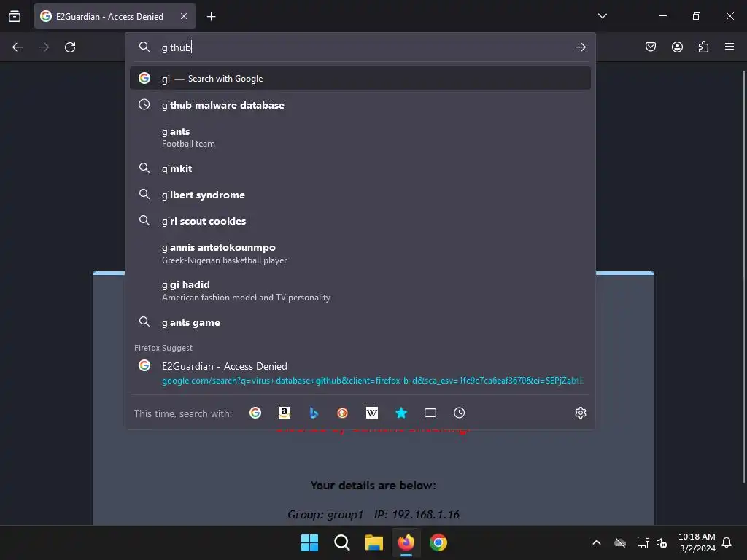Click the address bar containing 'github'
747x560 pixels.
[362, 47]
